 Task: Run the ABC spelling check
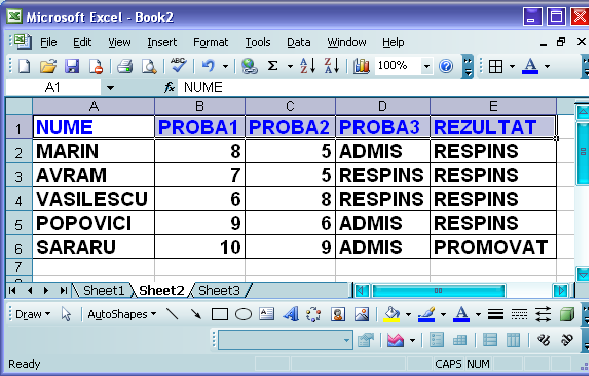point(178,66)
